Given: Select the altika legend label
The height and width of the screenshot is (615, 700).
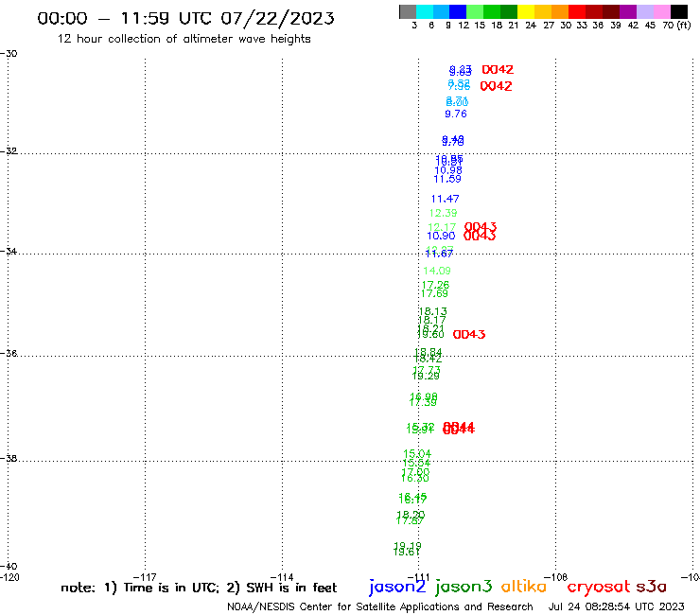Looking at the screenshot, I should click(x=524, y=587).
